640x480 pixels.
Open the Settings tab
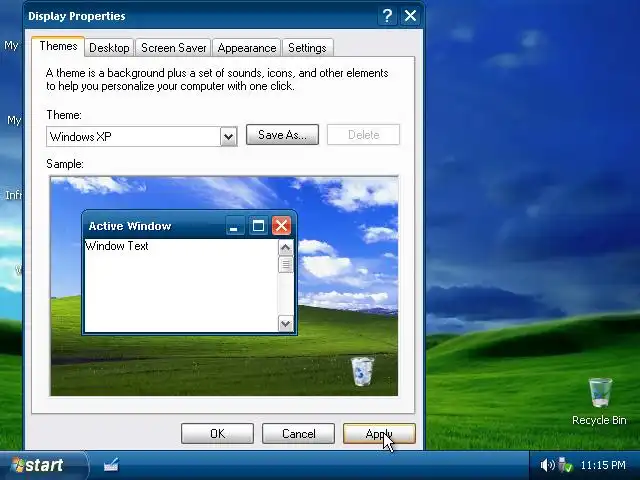pos(307,48)
